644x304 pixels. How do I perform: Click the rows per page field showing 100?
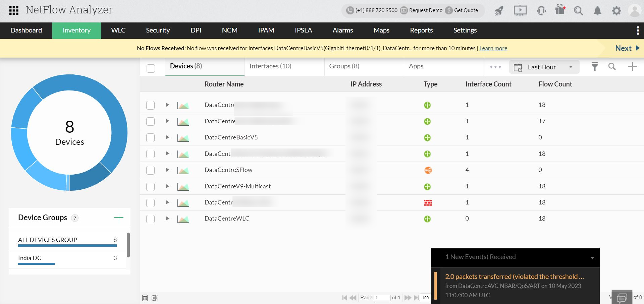(x=425, y=298)
